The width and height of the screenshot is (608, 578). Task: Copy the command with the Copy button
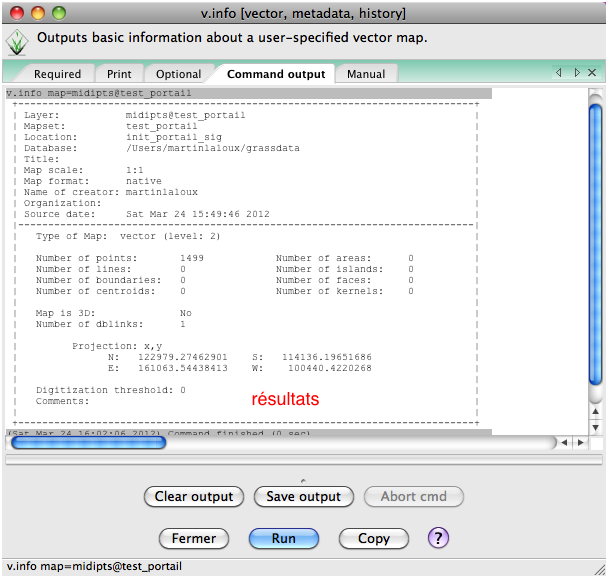tap(373, 538)
